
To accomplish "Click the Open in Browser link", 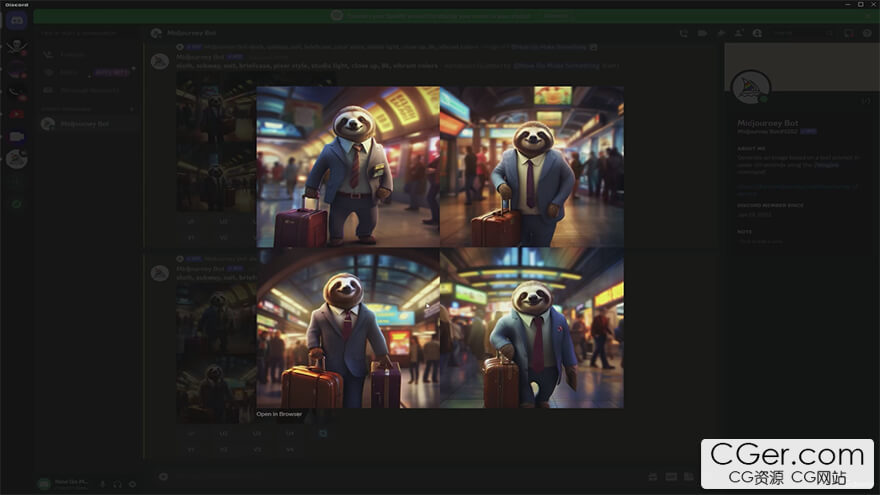I will [279, 414].
